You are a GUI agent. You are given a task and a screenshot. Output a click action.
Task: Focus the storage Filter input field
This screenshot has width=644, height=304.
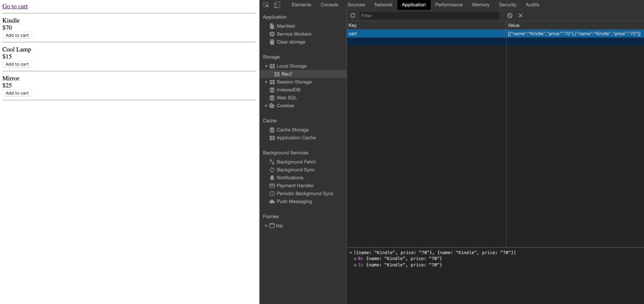[429, 16]
